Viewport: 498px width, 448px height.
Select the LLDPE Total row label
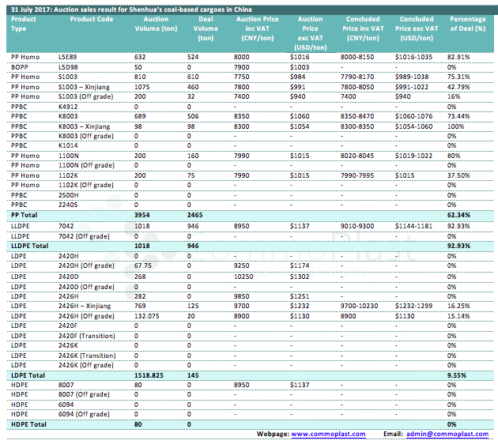point(30,246)
